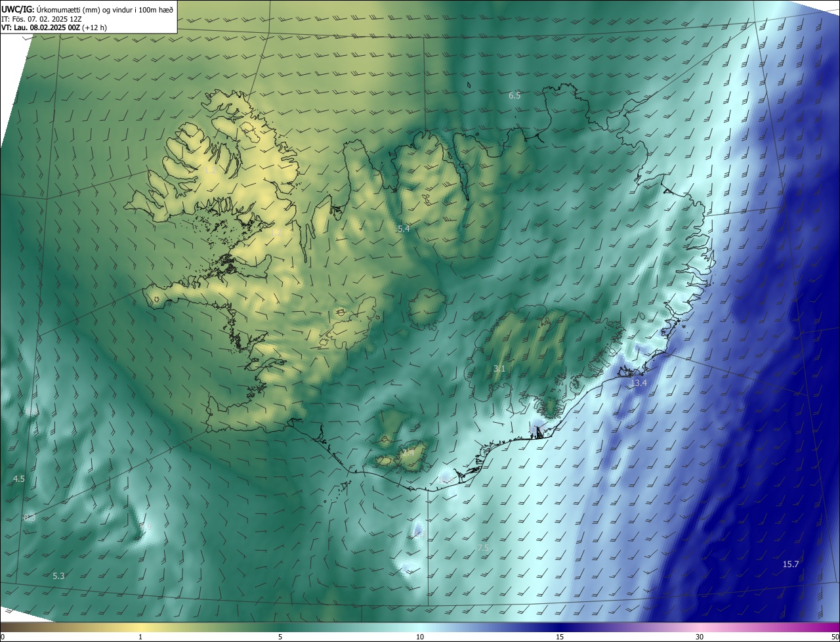Click the 5.3 value label in the southwest ocean
The image size is (840, 642).
click(x=58, y=576)
